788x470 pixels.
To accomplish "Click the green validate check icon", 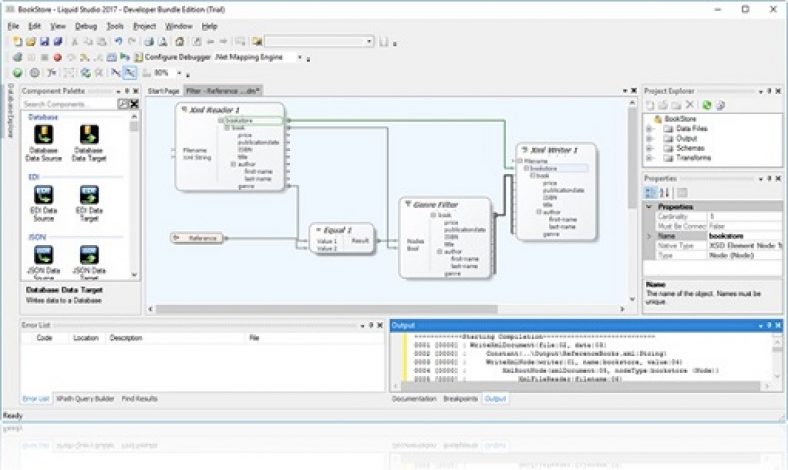I will point(17,73).
